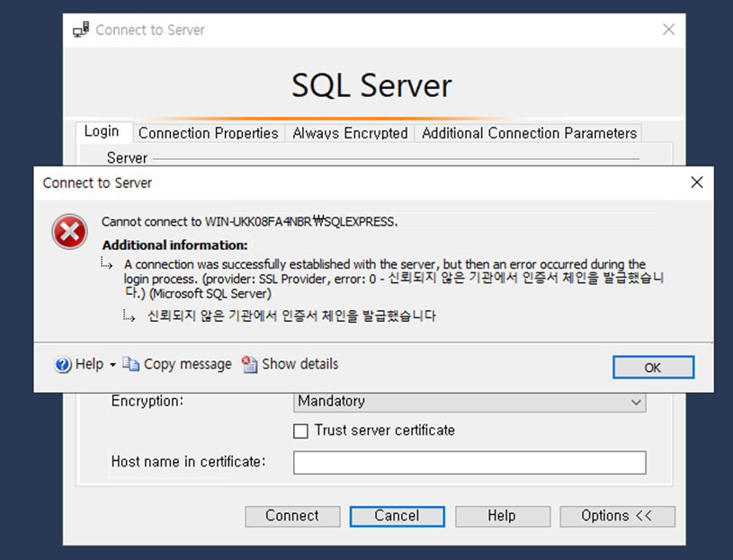Click the 'Additional information:' heading
The width and height of the screenshot is (733, 560).
[x=174, y=245]
